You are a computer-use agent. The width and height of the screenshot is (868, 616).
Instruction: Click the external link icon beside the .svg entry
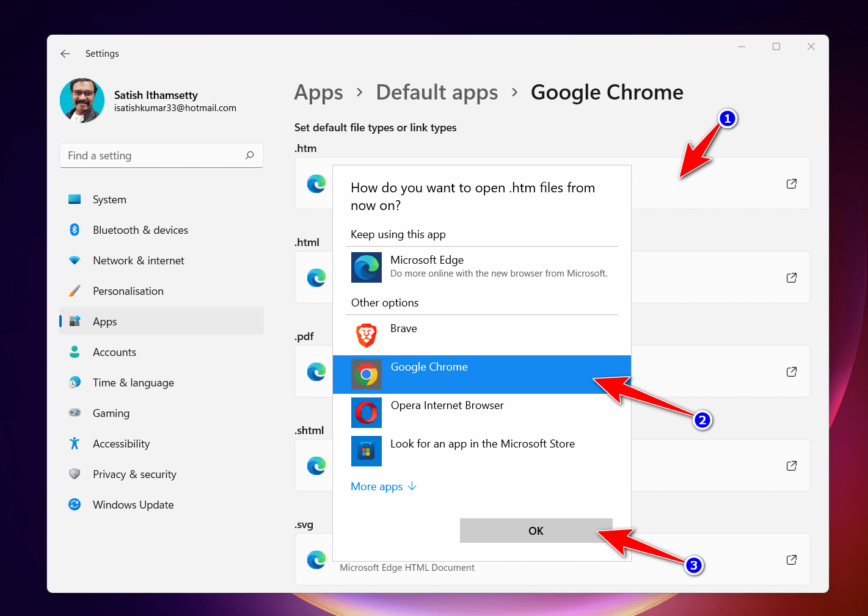(x=791, y=559)
